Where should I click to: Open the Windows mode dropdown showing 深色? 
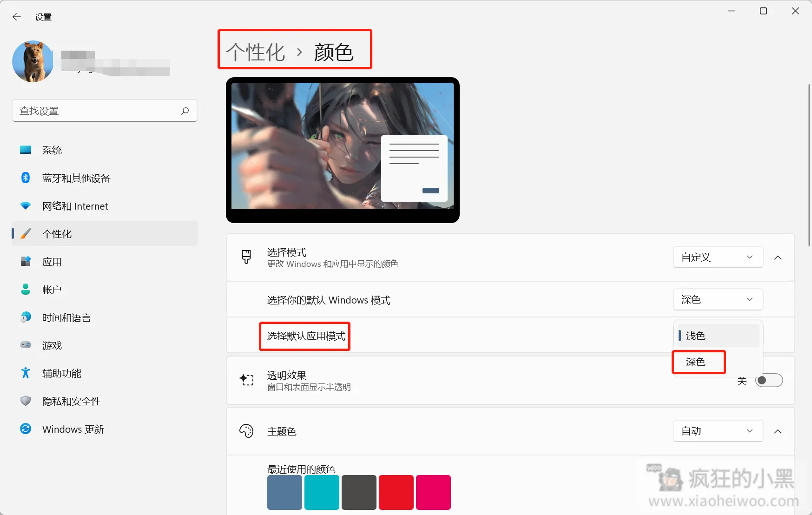718,299
